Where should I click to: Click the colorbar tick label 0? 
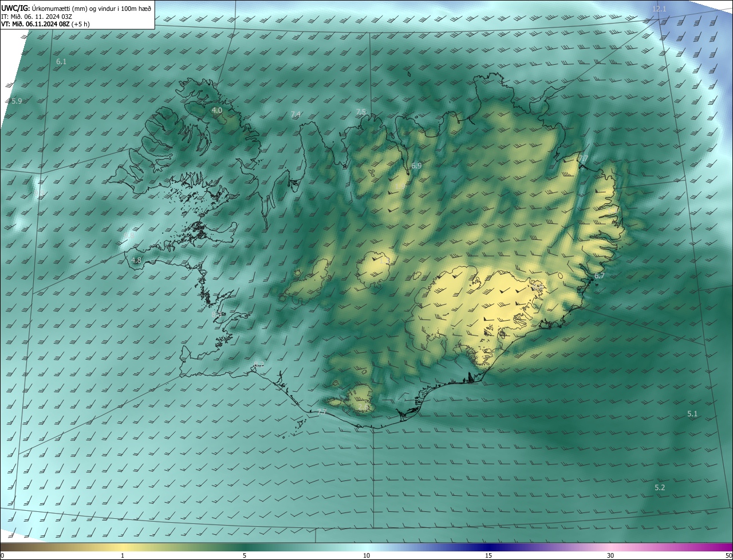point(2,555)
